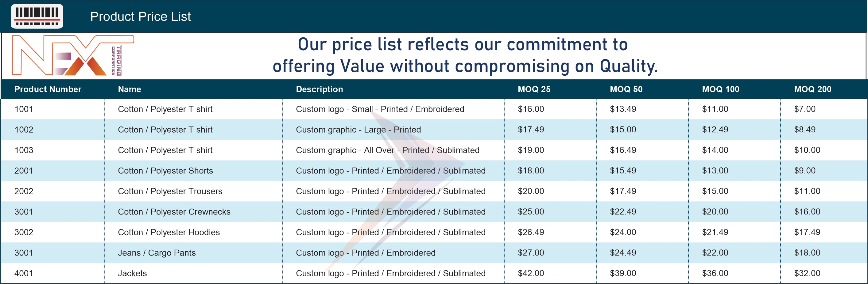
Task: Click the price list commitment slogan text
Action: pyautogui.click(x=465, y=55)
